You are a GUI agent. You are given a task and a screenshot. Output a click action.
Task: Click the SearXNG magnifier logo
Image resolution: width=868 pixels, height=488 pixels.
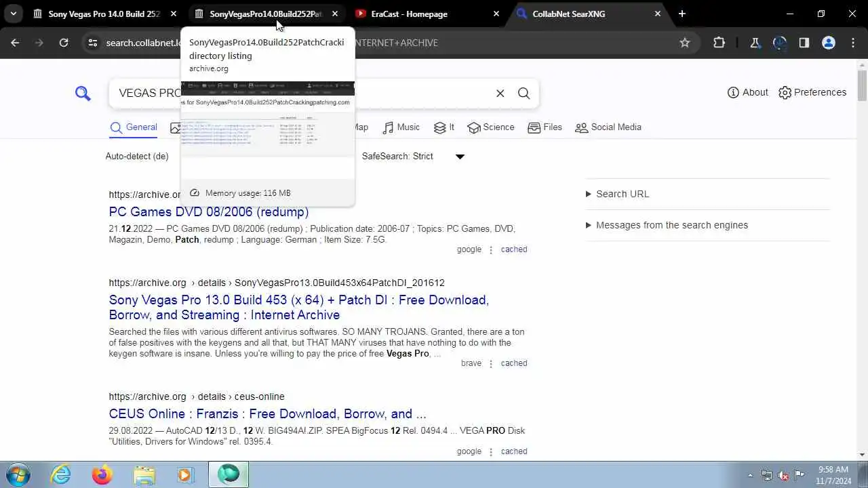(x=83, y=94)
